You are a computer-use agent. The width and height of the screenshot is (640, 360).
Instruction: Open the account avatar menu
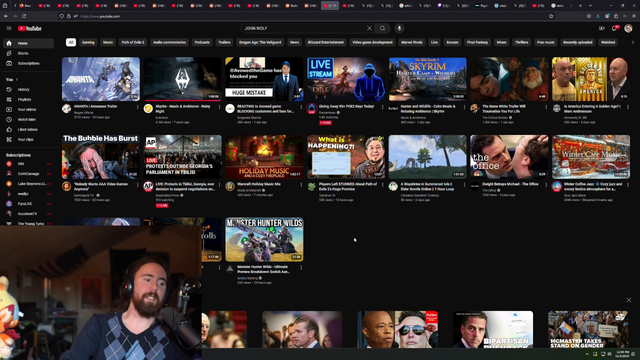point(628,28)
